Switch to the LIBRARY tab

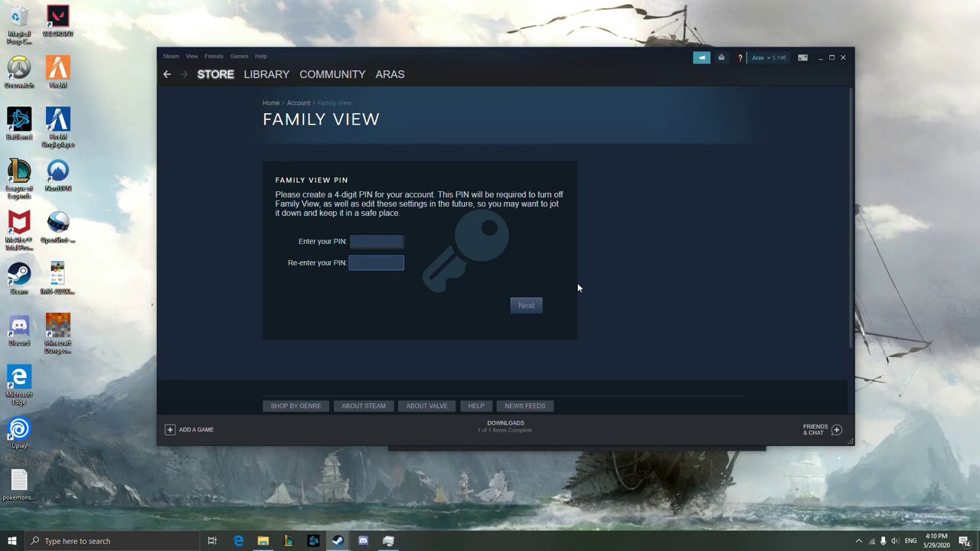(266, 73)
